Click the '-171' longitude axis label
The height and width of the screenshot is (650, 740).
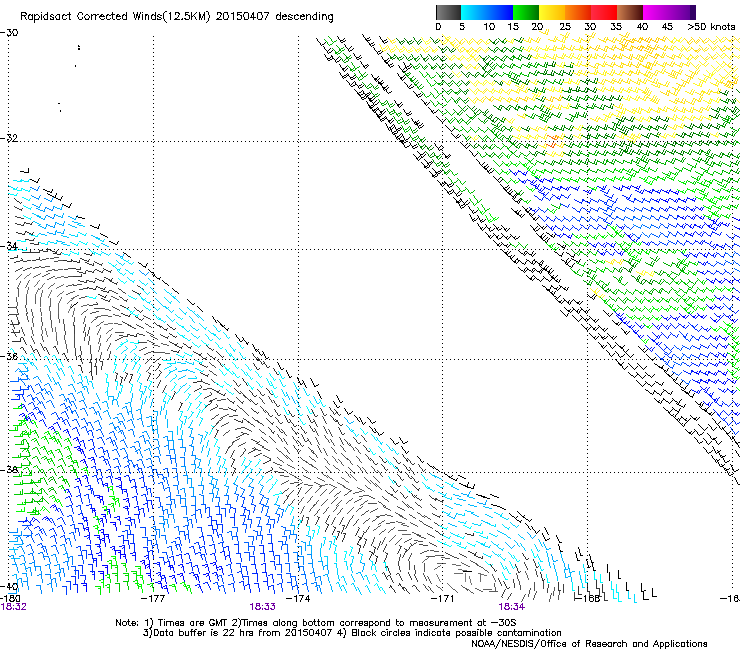coord(443,598)
